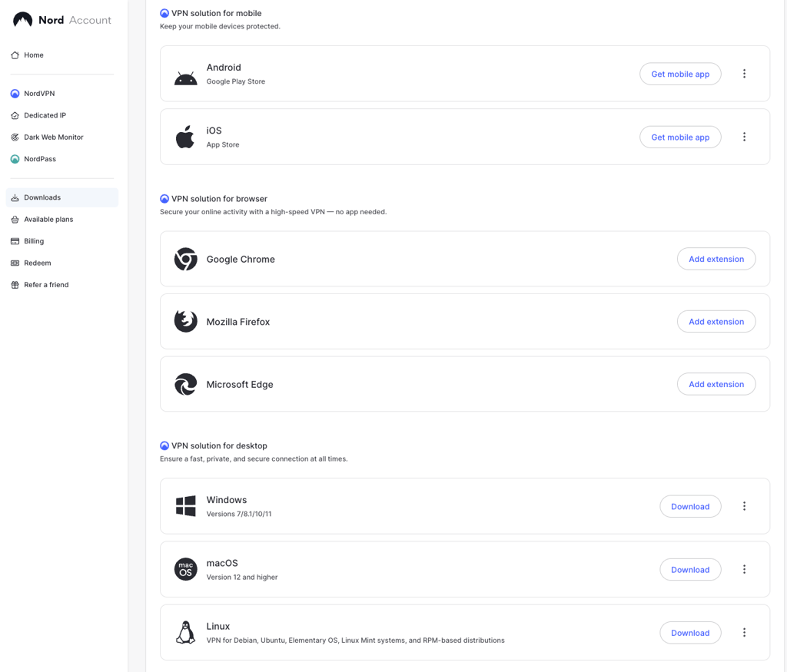Get mobile app for iOS
The height and width of the screenshot is (672, 787).
tap(680, 137)
